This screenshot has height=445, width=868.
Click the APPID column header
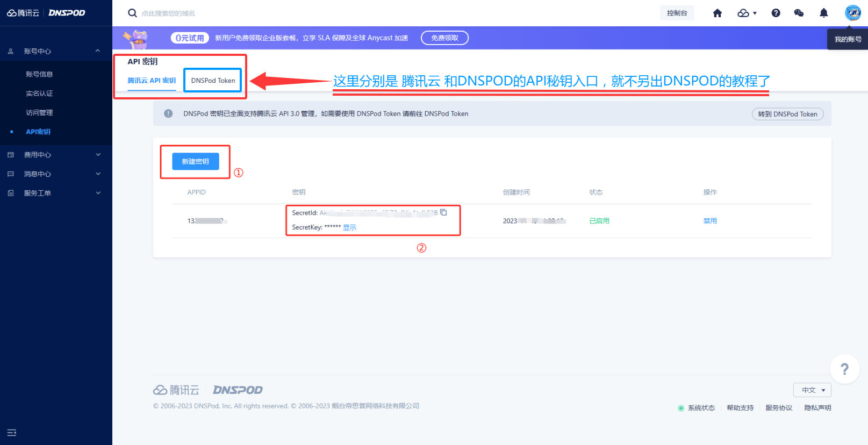[196, 192]
